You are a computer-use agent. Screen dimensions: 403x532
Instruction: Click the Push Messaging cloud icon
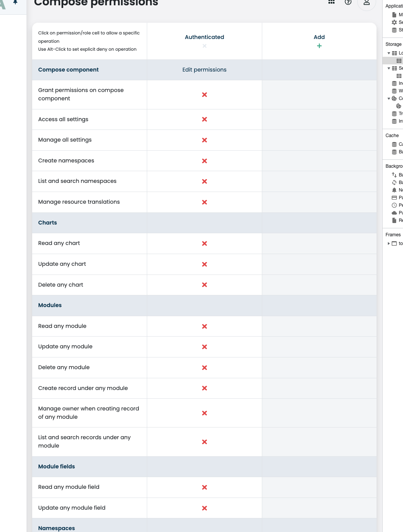(x=395, y=212)
